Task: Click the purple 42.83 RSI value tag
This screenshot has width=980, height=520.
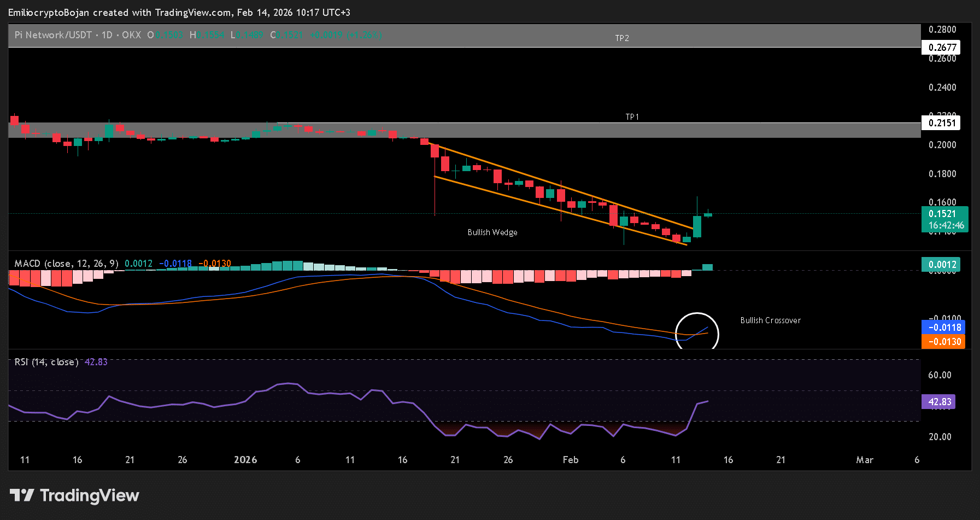Action: point(938,402)
